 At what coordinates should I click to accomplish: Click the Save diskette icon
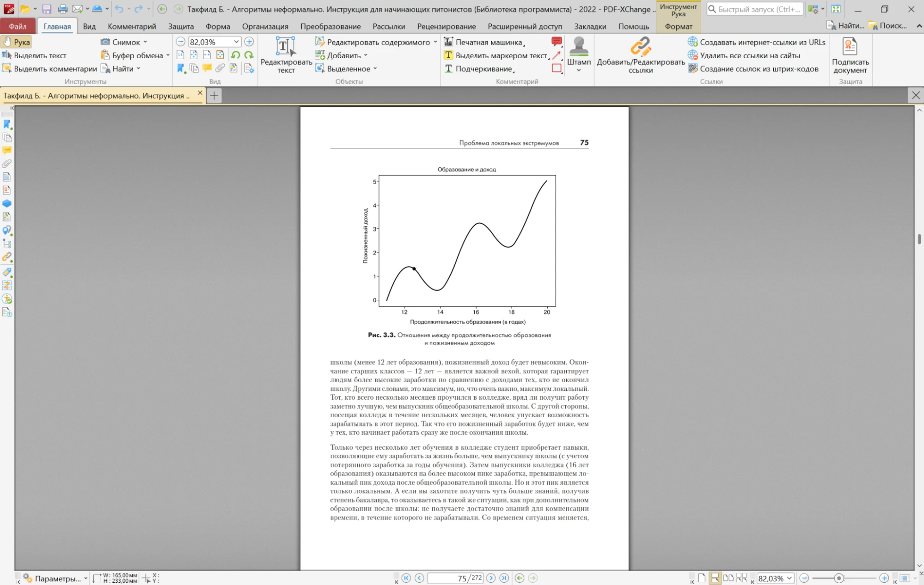(x=46, y=9)
